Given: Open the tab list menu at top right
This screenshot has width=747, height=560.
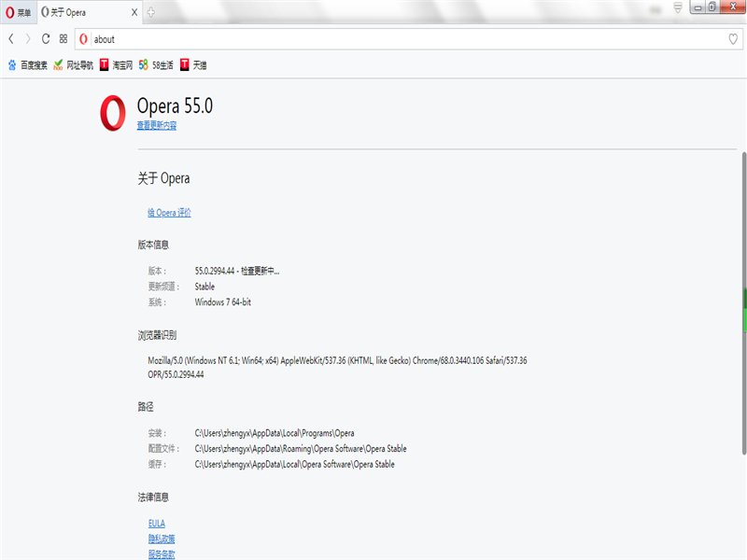Looking at the screenshot, I should point(678,7).
